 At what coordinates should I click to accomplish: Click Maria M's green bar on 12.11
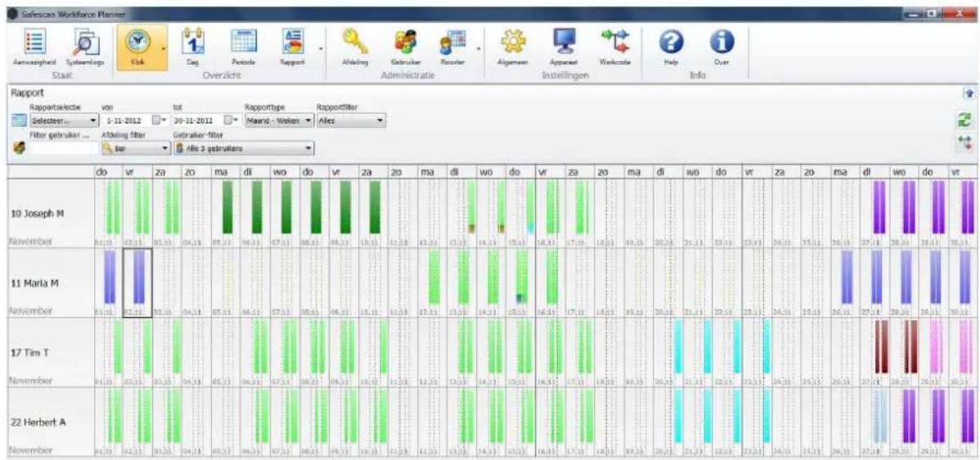[434, 277]
